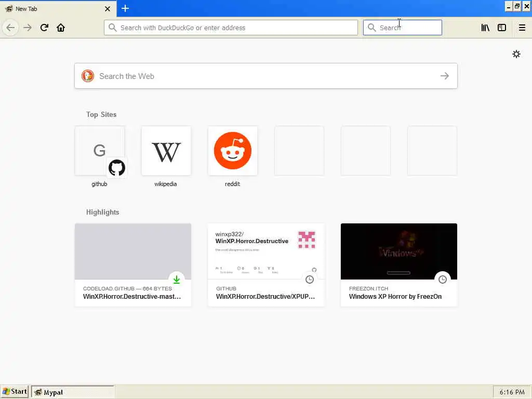This screenshot has width=532, height=399.
Task: Open new tab page preferences gear
Action: (516, 54)
